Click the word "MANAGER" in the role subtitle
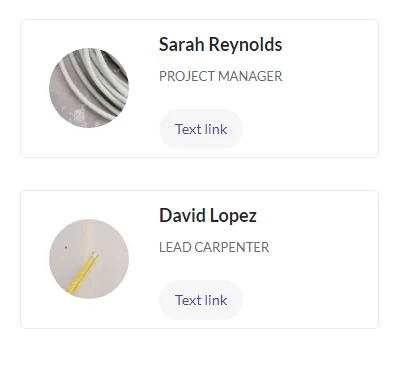 click(x=250, y=76)
